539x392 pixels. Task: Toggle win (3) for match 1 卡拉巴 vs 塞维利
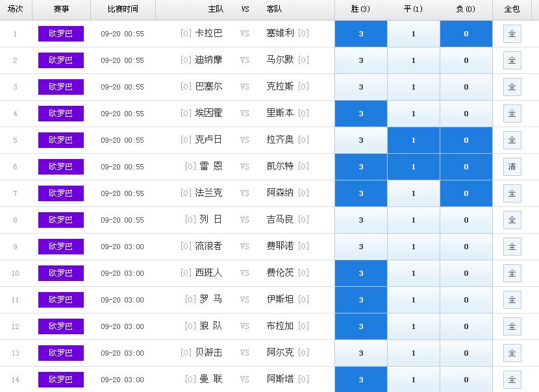click(361, 34)
